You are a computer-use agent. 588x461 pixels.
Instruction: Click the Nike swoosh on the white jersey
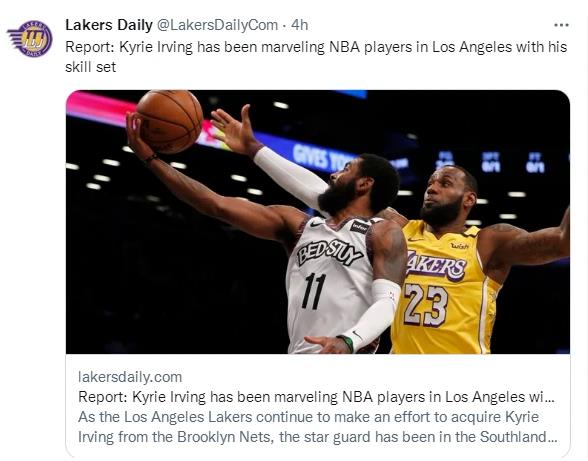click(316, 224)
